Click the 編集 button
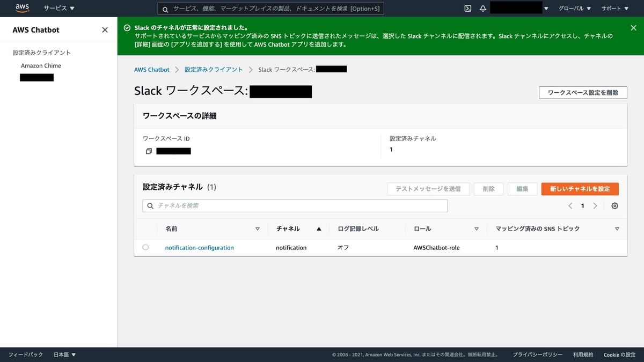Image resolution: width=644 pixels, height=362 pixels. click(x=522, y=189)
